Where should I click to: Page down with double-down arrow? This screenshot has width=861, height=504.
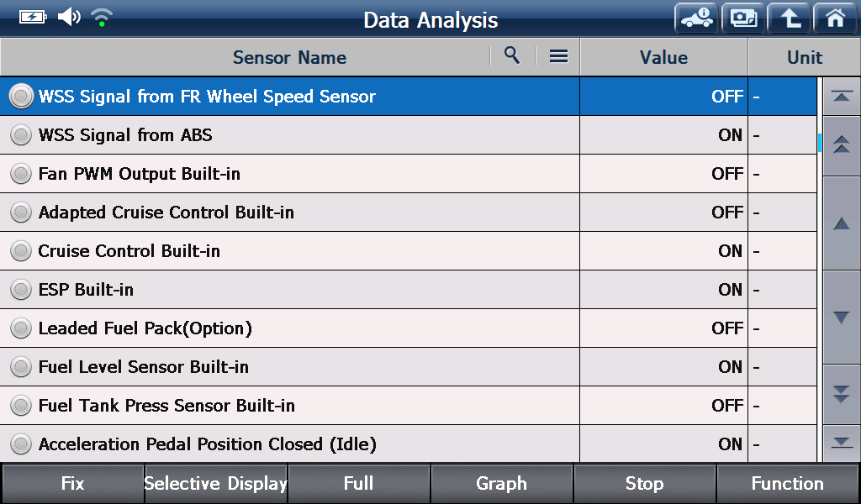[x=841, y=394]
